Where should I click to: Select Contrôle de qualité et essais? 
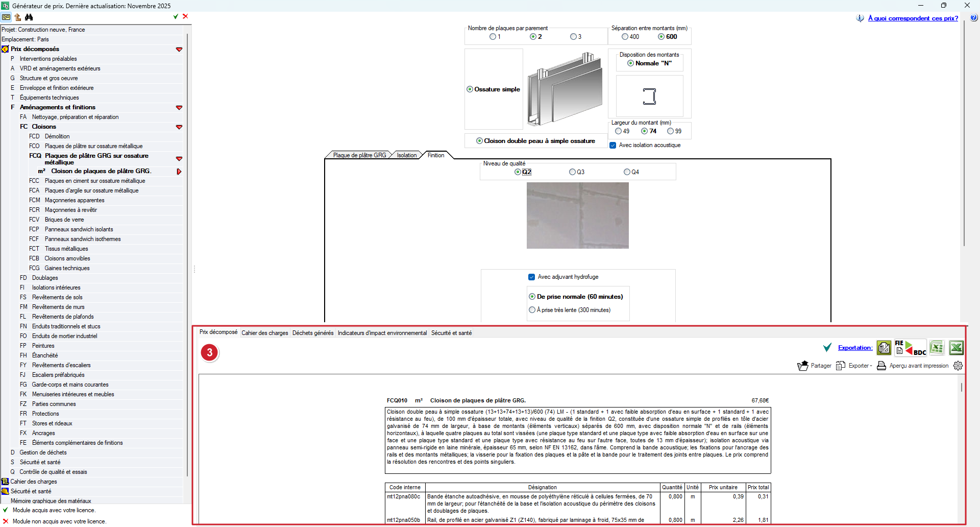pyautogui.click(x=53, y=472)
